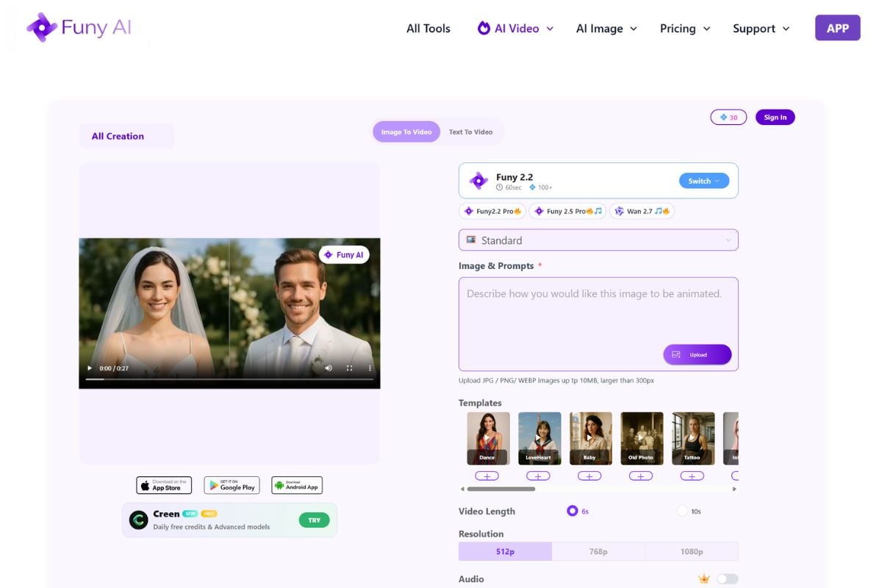Open the Android App download badge

click(297, 485)
